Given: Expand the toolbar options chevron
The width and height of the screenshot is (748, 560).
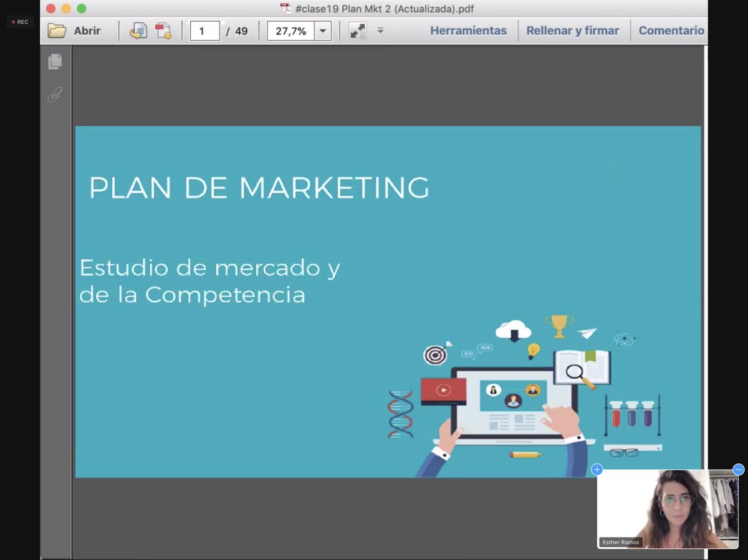Looking at the screenshot, I should [380, 30].
